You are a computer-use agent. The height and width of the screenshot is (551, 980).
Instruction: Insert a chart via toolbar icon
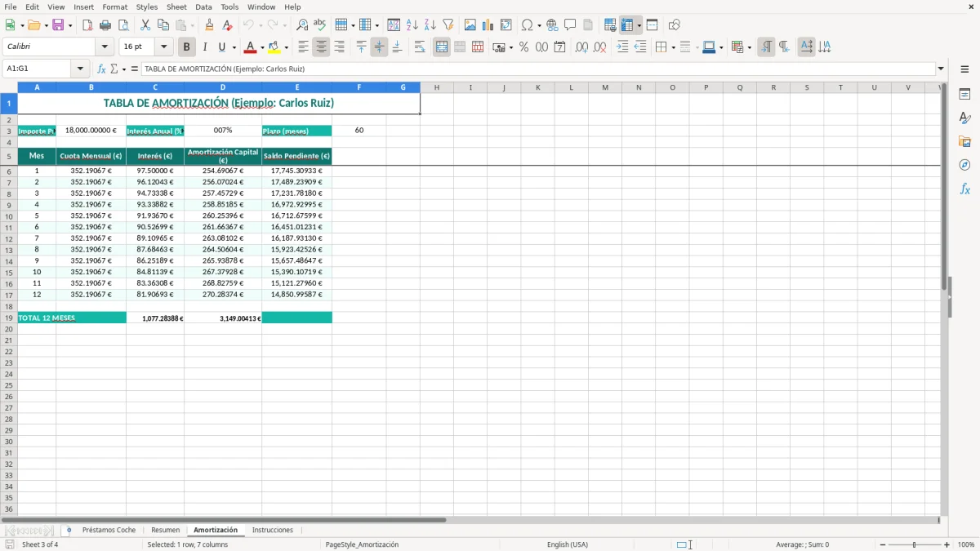tap(488, 25)
